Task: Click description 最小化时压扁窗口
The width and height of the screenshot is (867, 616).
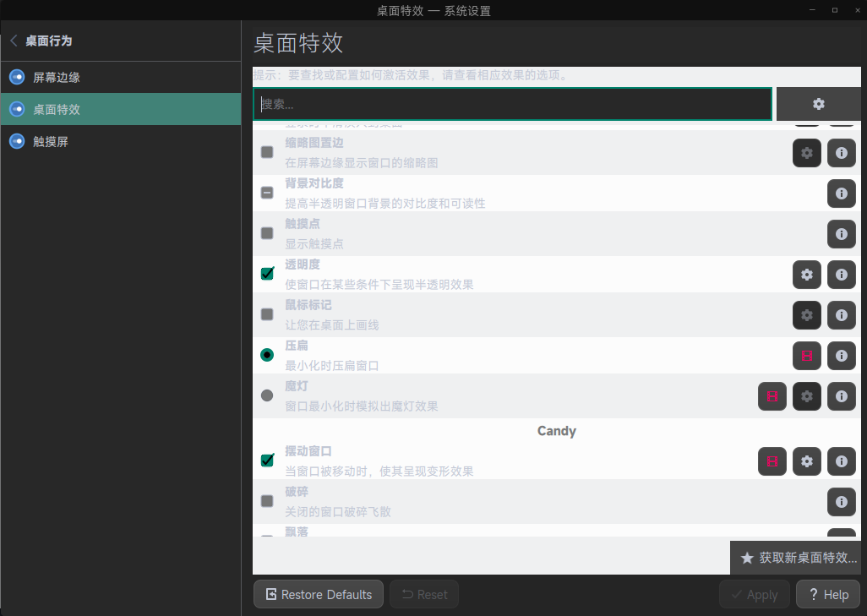Action: click(332, 366)
